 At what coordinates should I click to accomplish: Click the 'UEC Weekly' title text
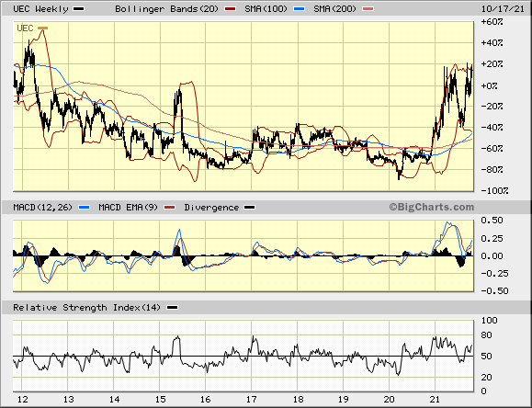pos(40,9)
